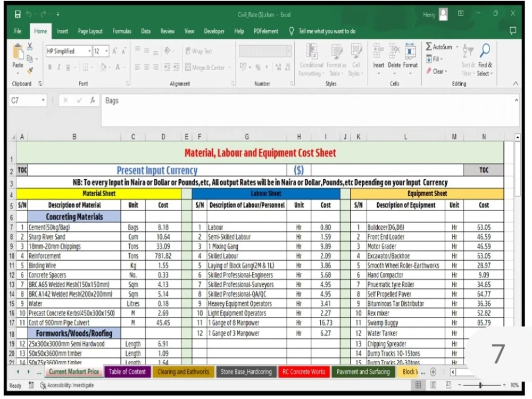Click the Page Layout view icon in status bar
532x399 pixels.
click(x=433, y=385)
